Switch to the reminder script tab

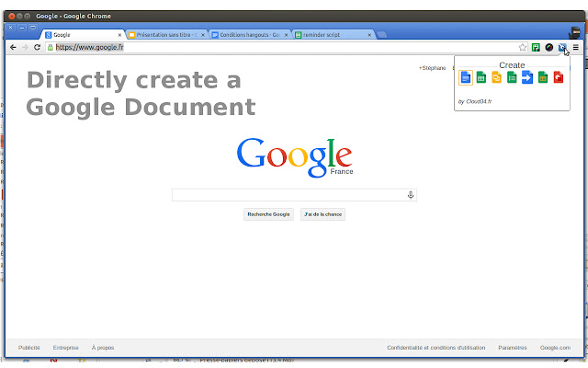pyautogui.click(x=334, y=35)
